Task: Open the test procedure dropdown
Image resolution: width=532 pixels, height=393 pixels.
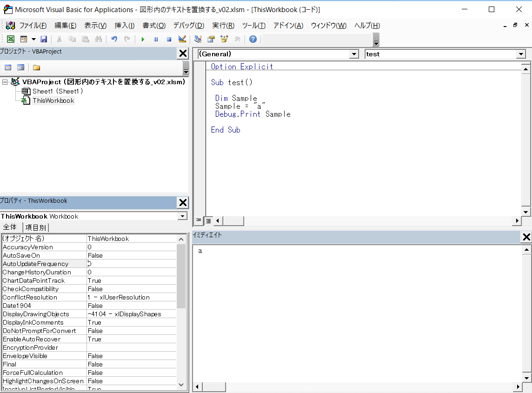Action: pyautogui.click(x=521, y=54)
